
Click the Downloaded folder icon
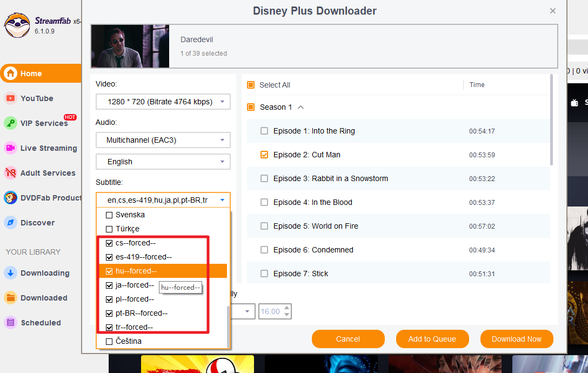(x=10, y=297)
